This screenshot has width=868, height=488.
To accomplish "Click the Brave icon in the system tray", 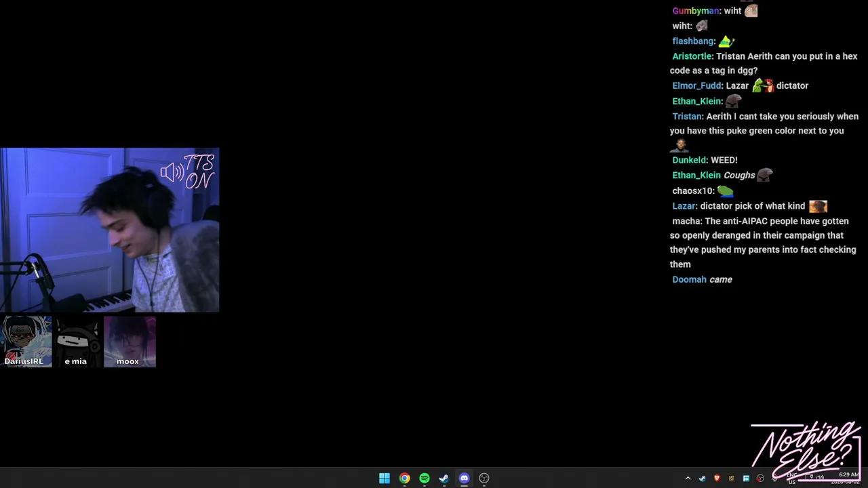I will tap(717, 479).
